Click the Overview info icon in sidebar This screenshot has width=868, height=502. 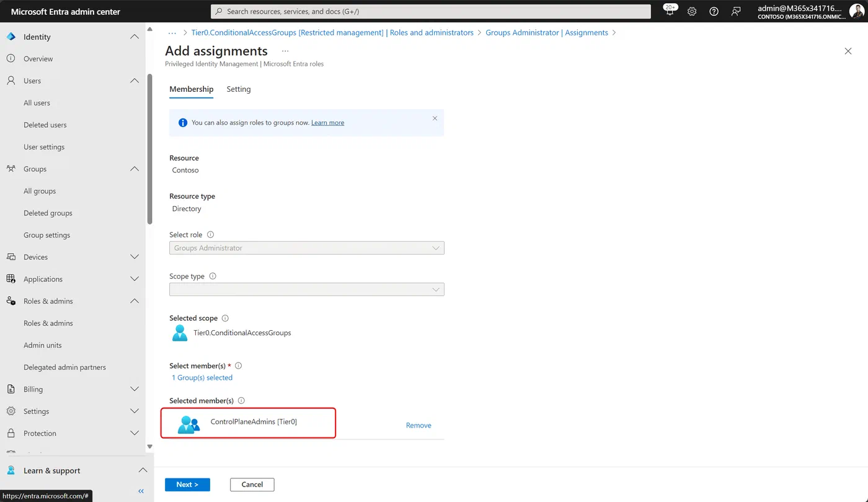click(x=11, y=58)
